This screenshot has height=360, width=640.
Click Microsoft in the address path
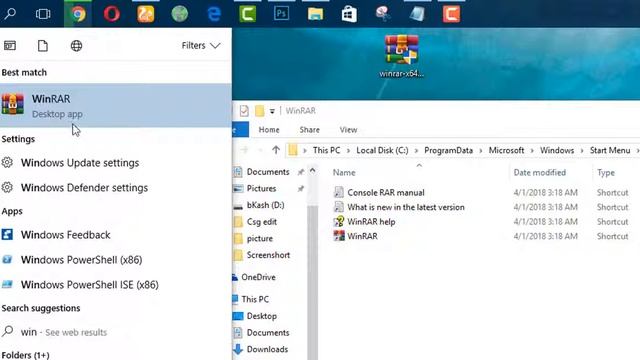(506, 150)
